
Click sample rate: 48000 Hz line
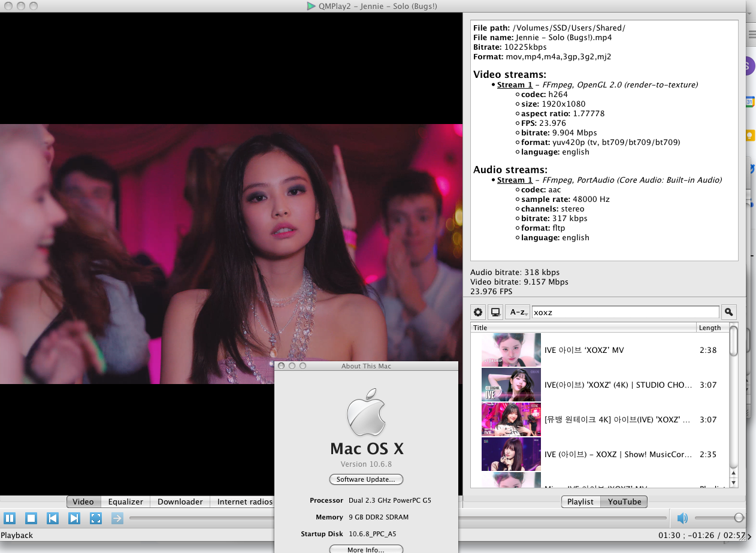(566, 200)
